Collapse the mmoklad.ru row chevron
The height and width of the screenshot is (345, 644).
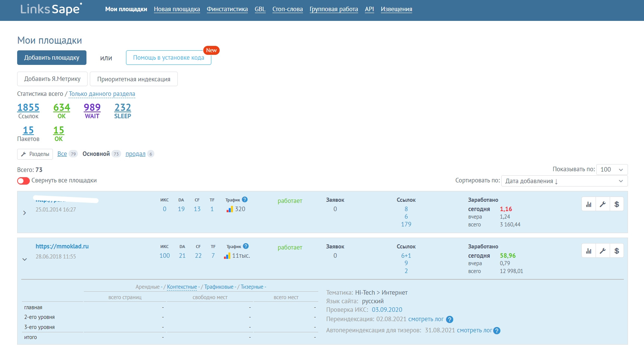[x=25, y=259]
